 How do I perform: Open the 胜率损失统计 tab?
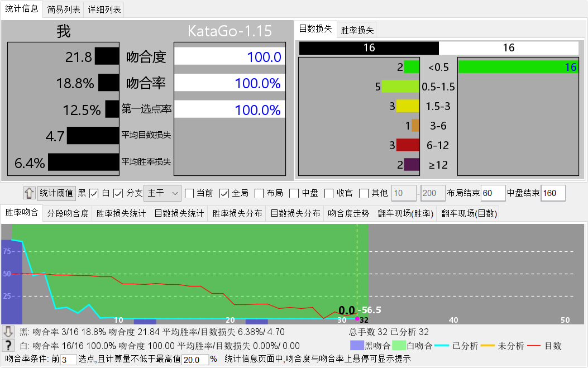(x=121, y=214)
